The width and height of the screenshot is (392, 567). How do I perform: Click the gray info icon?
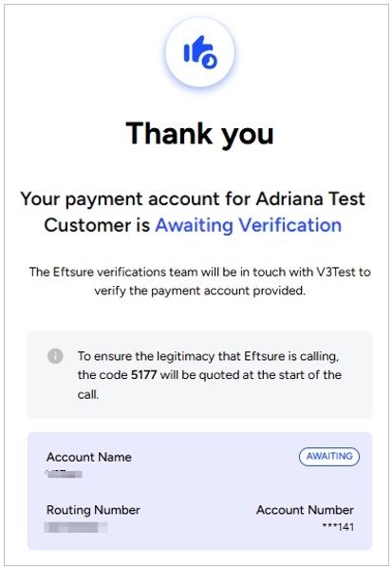click(55, 356)
